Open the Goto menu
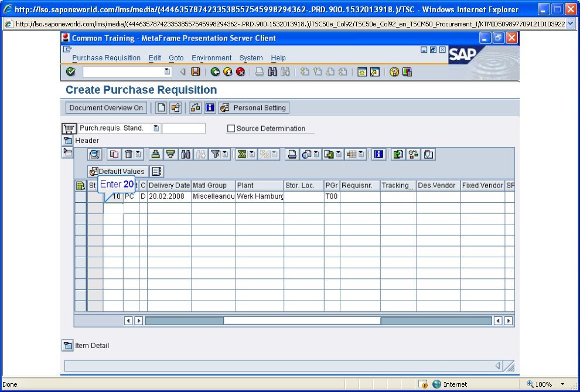Viewport: 580px width, 392px height. pyautogui.click(x=176, y=58)
